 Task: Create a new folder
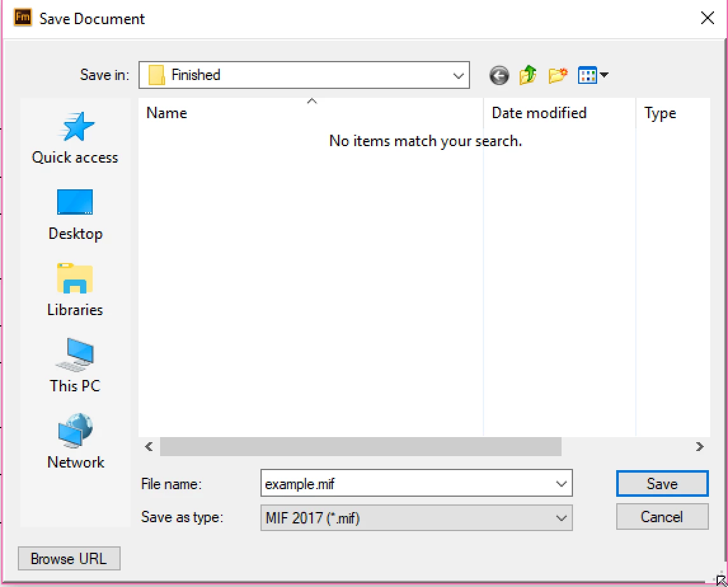pyautogui.click(x=558, y=75)
